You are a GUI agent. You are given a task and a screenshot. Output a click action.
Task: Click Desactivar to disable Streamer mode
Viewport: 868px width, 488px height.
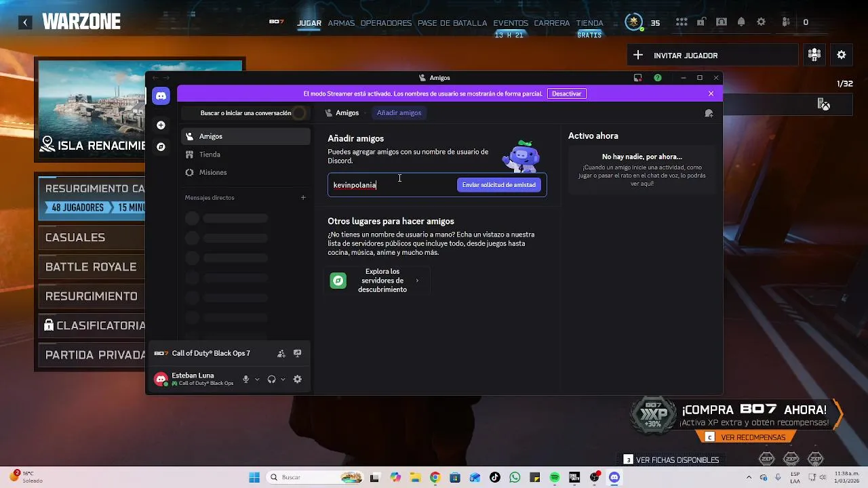coord(566,94)
